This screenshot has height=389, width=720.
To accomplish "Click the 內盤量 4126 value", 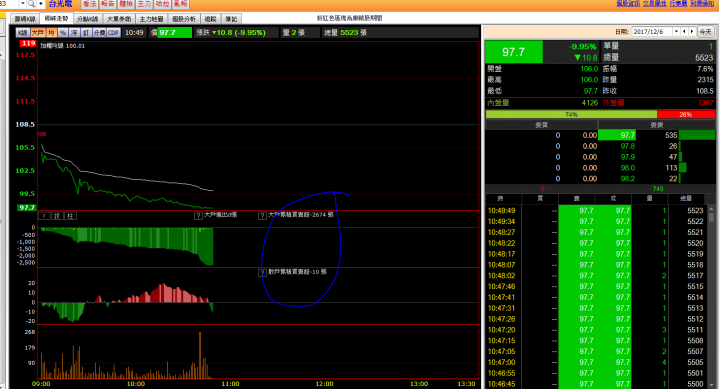I will (590, 103).
